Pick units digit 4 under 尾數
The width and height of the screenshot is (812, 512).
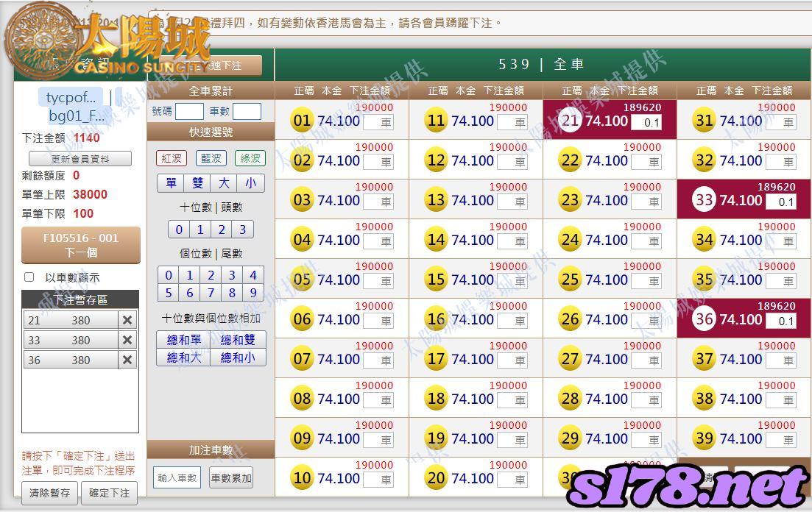pyautogui.click(x=253, y=275)
